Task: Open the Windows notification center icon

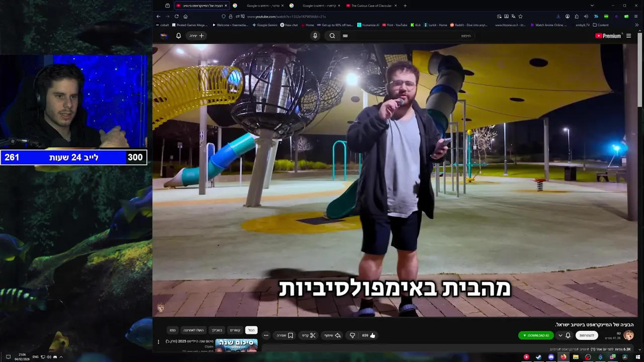Action: pos(8,357)
